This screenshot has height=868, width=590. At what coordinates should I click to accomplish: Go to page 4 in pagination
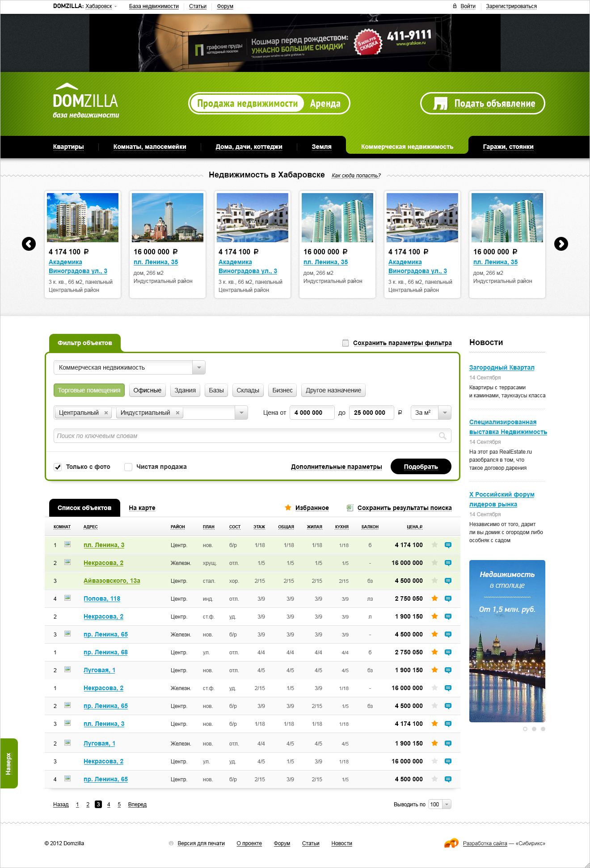coord(109,804)
